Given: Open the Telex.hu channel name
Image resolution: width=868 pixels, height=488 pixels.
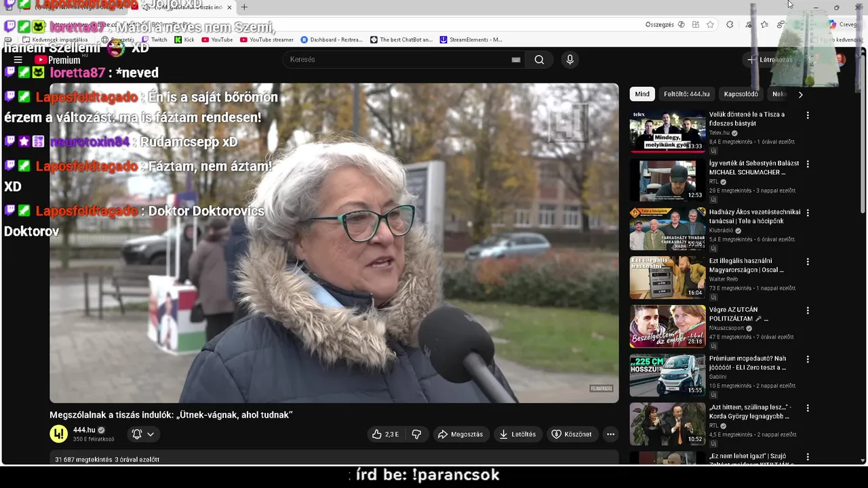Looking at the screenshot, I should coord(719,133).
